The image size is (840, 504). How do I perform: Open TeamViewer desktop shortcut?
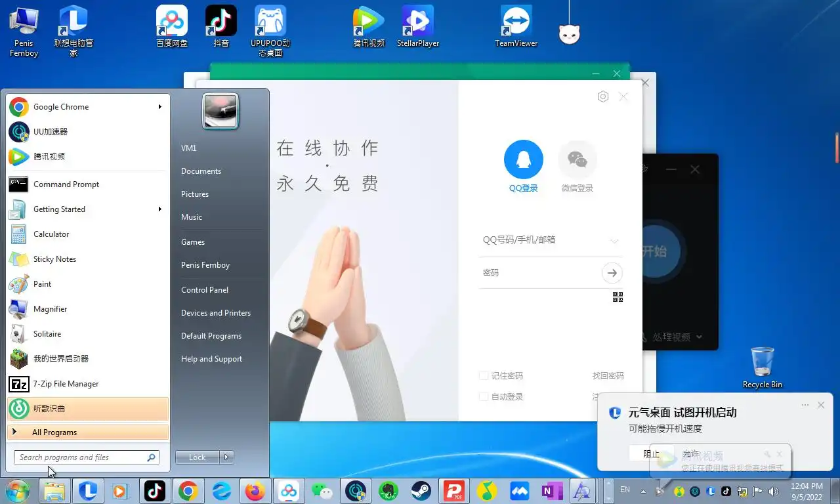coord(516,26)
